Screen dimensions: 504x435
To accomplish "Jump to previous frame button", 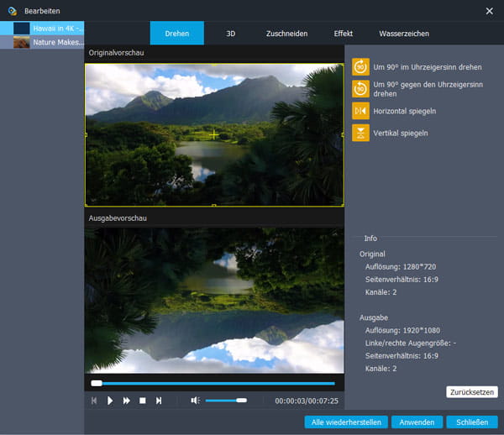I will [94, 401].
